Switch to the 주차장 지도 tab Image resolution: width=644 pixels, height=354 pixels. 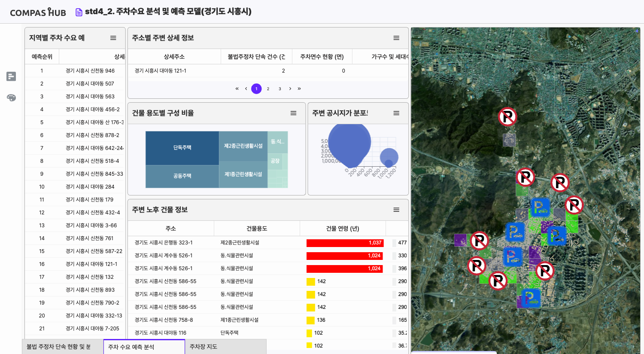226,347
